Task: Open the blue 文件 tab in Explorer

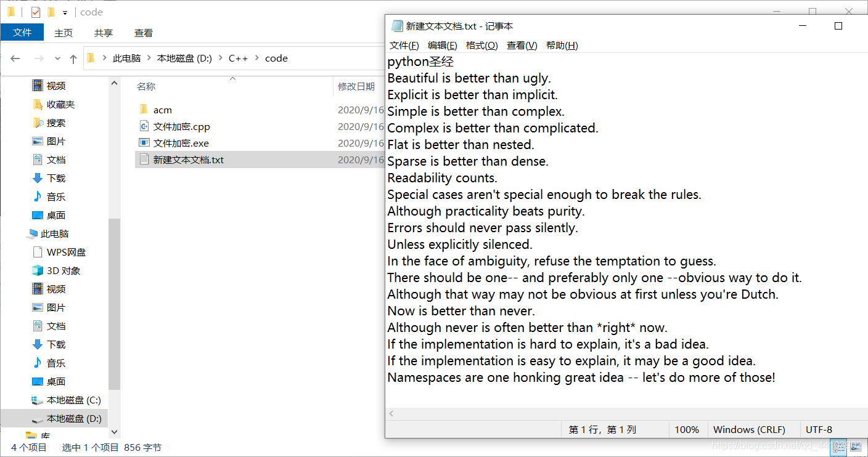Action: (x=22, y=32)
